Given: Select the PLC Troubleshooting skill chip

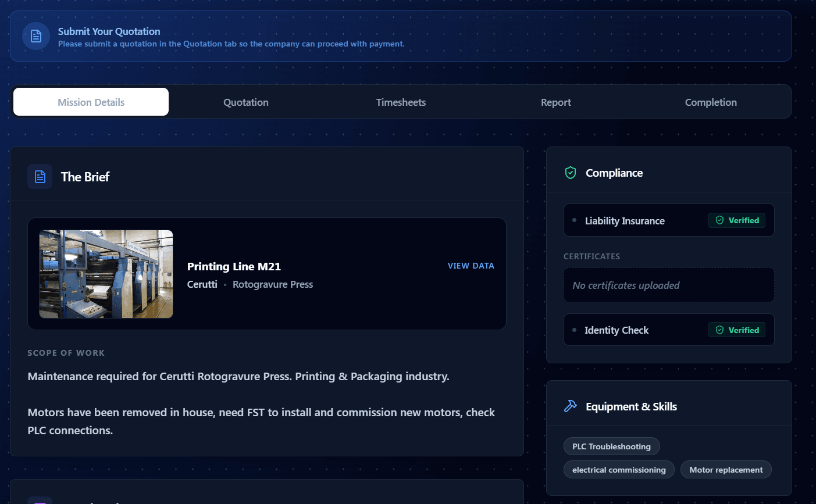Looking at the screenshot, I should (x=611, y=446).
